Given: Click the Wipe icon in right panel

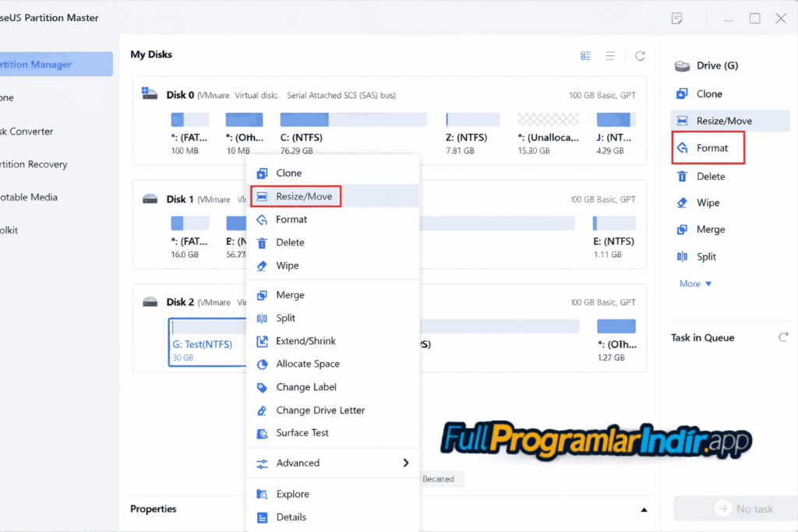Looking at the screenshot, I should [683, 203].
